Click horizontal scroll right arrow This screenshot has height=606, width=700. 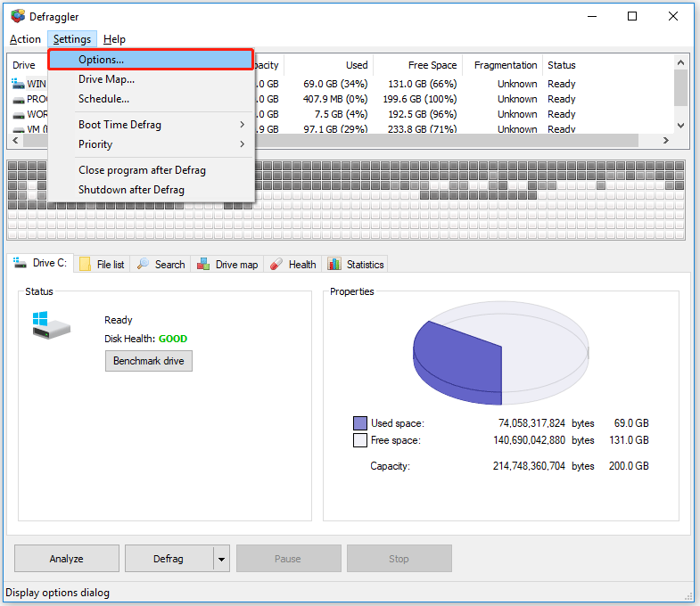tap(666, 141)
